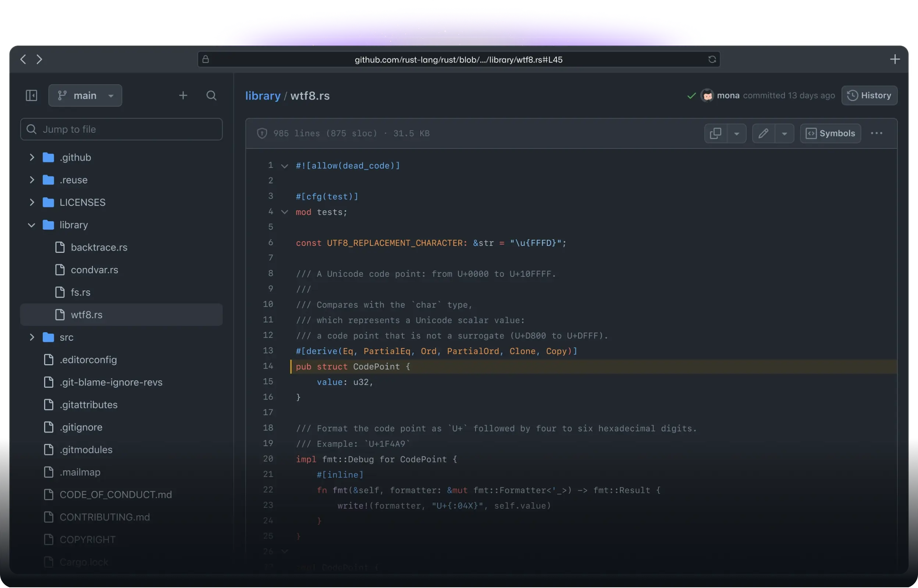Collapse the library folder
918x588 pixels.
coord(31,225)
